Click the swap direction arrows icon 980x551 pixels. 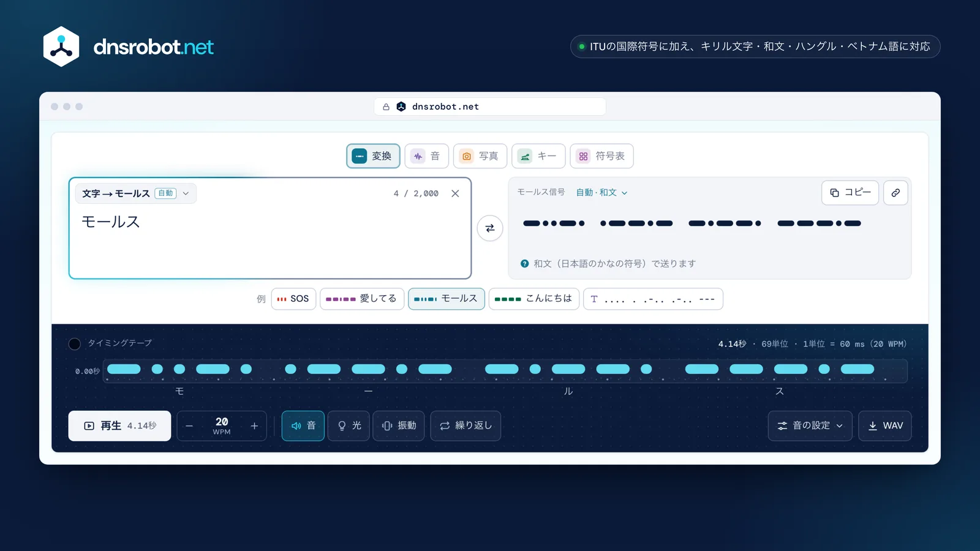(490, 228)
